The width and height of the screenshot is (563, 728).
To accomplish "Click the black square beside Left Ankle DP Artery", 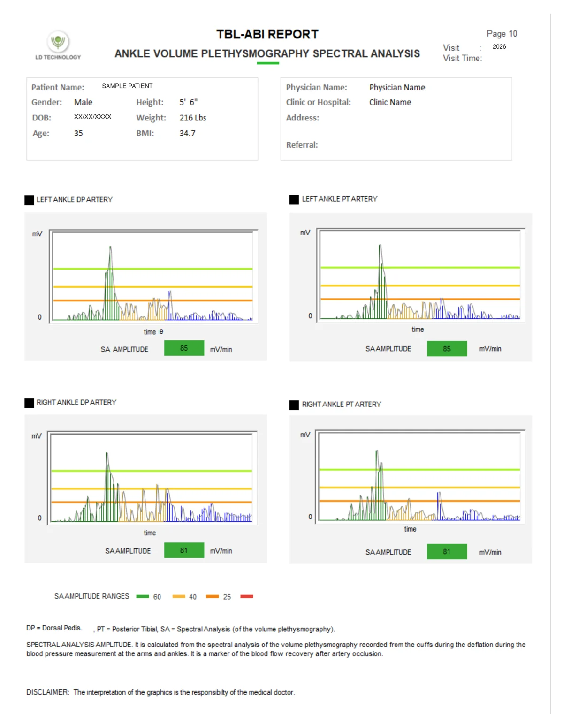I will (x=29, y=200).
